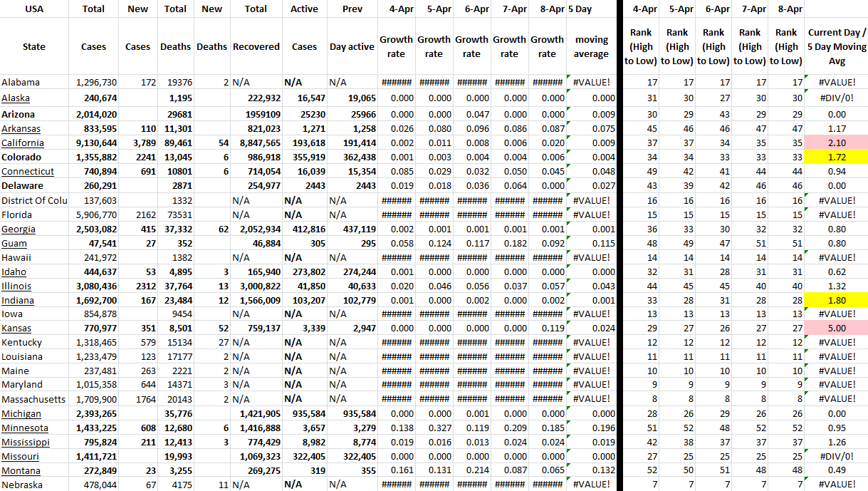Click the Georgia hyperlink
The width and height of the screenshot is (868, 491).
pyautogui.click(x=19, y=229)
